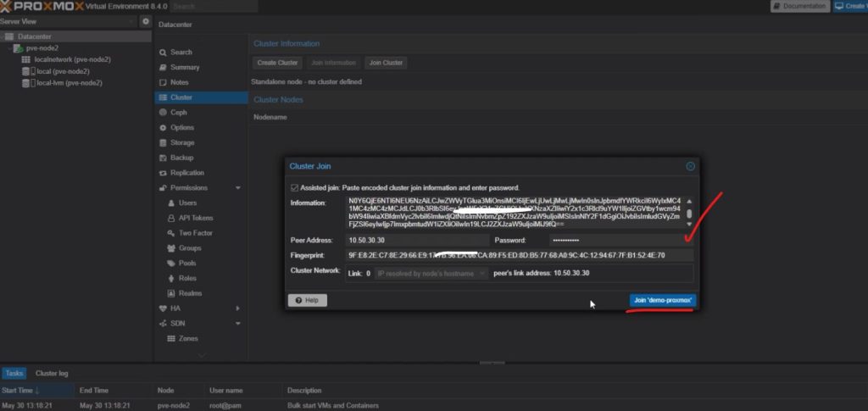
Task: Click the Peer Address field
Action: [417, 241]
